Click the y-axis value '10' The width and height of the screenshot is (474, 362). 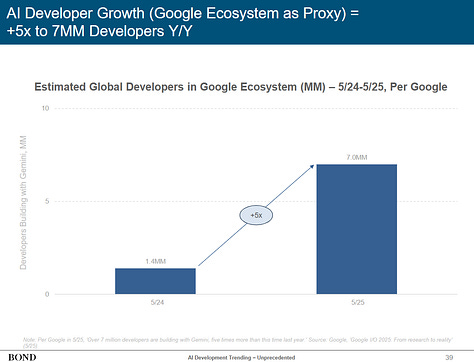(x=45, y=108)
